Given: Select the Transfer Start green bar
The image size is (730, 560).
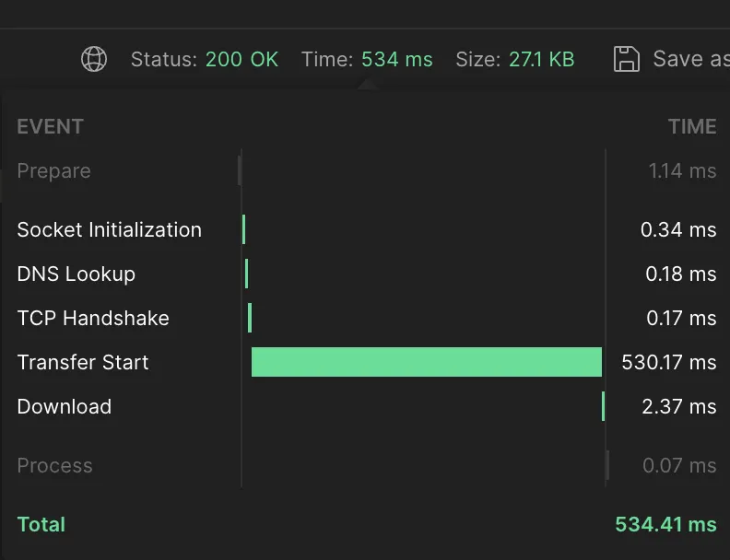Looking at the screenshot, I should [x=426, y=362].
